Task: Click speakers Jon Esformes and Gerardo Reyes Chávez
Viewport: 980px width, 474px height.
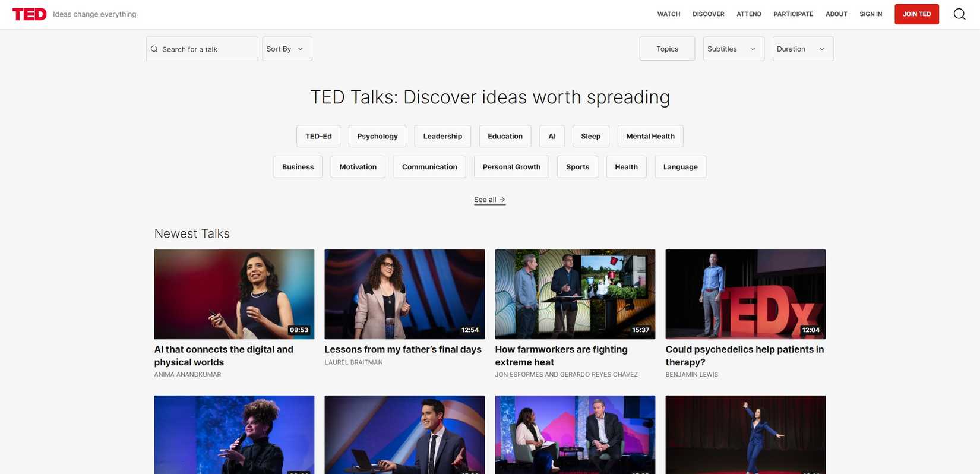Action: click(x=567, y=375)
